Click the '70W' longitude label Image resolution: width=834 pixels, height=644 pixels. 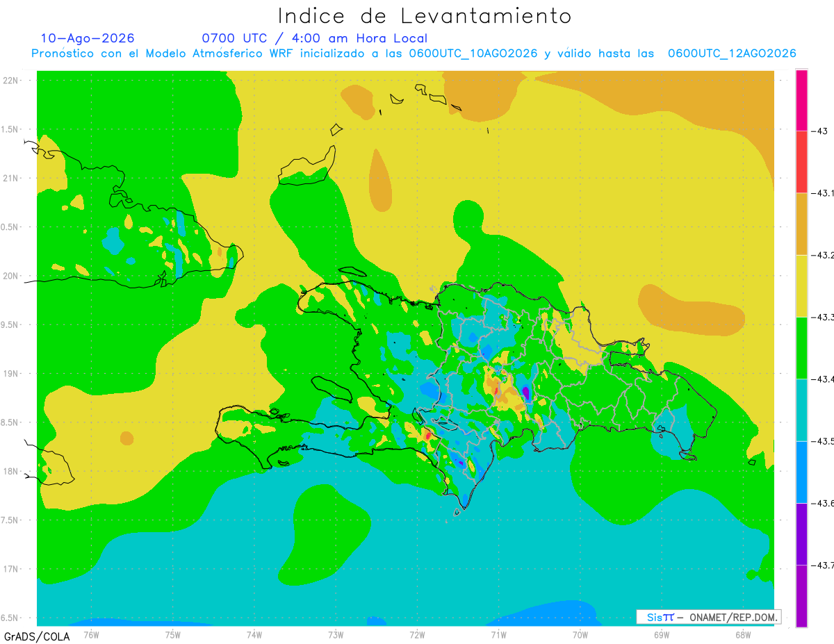(580, 635)
